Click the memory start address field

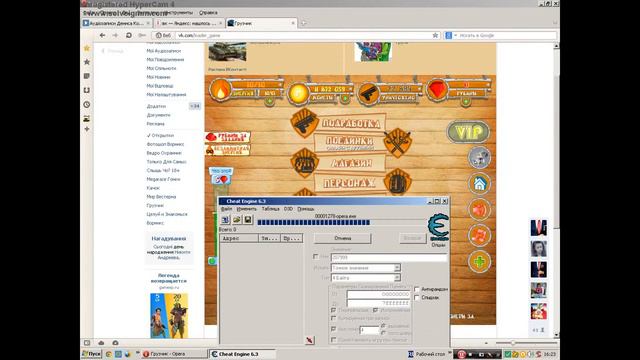tap(378, 294)
